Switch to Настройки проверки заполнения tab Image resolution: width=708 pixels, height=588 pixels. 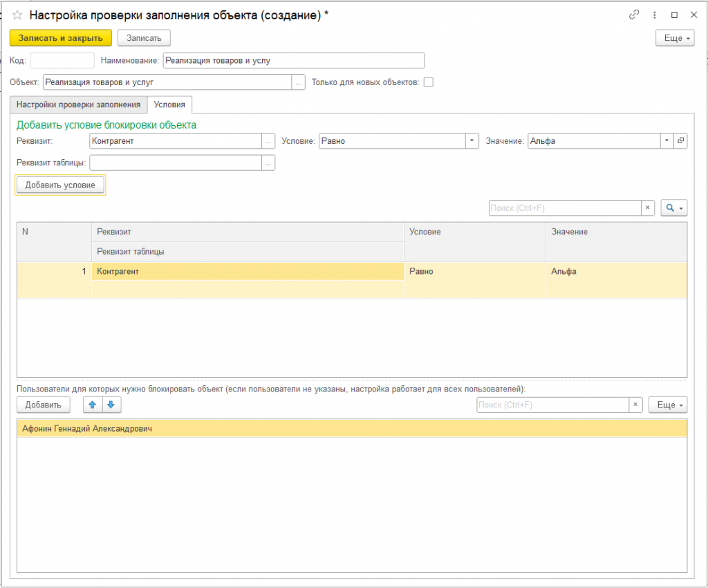tap(79, 104)
